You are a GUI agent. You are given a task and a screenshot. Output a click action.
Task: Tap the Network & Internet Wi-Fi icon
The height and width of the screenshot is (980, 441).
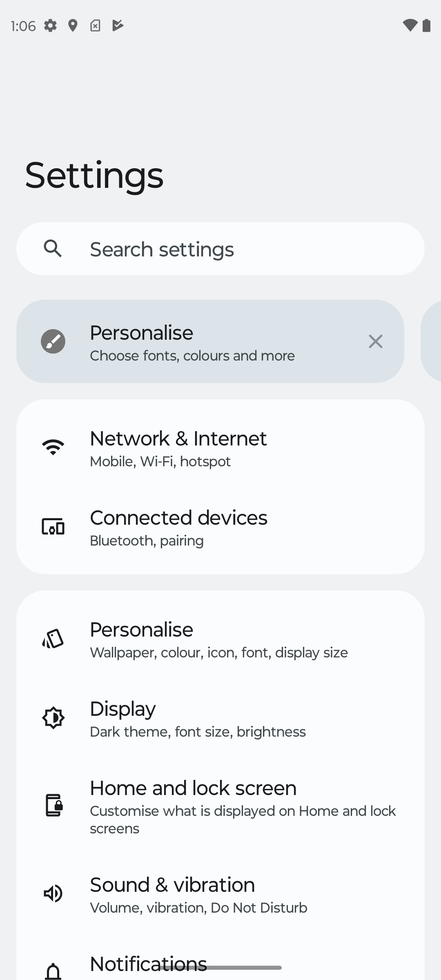point(53,448)
